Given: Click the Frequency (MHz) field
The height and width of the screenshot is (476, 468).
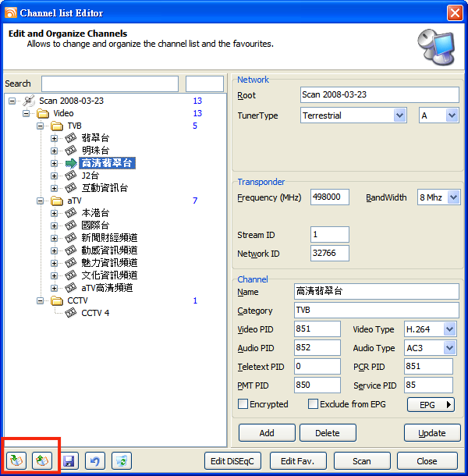Looking at the screenshot, I should pyautogui.click(x=330, y=197).
